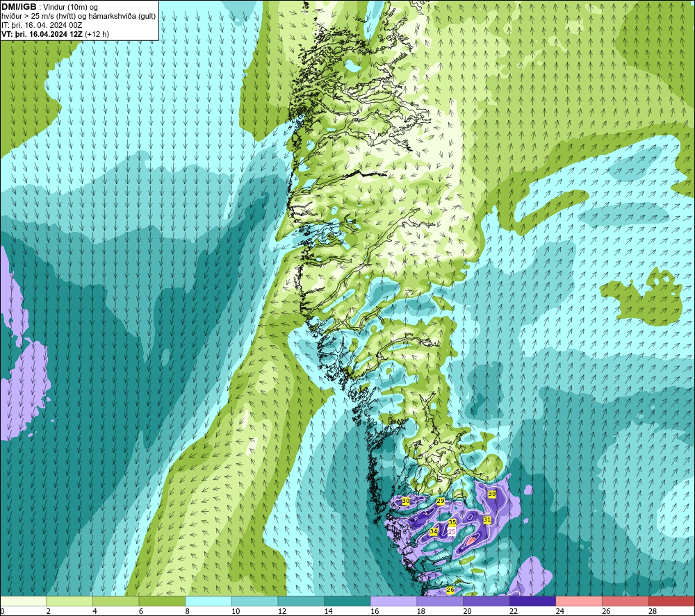Image resolution: width=695 pixels, height=616 pixels.
Task: Pick the pink 24–26 m/s legend swatch
Action: pos(579,601)
